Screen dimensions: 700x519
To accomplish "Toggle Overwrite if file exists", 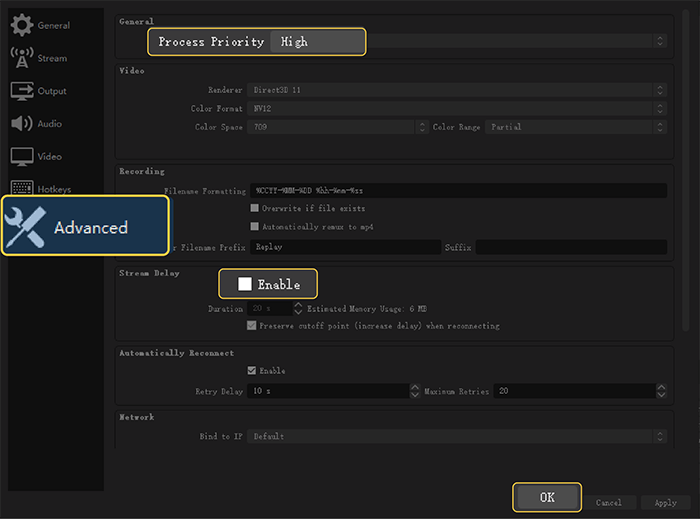I will tap(254, 209).
